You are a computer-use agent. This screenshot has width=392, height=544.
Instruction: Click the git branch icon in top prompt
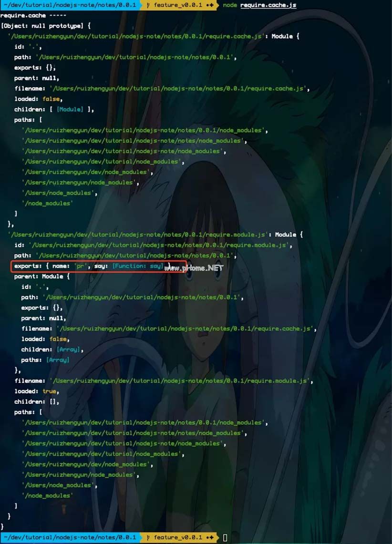pos(148,5)
